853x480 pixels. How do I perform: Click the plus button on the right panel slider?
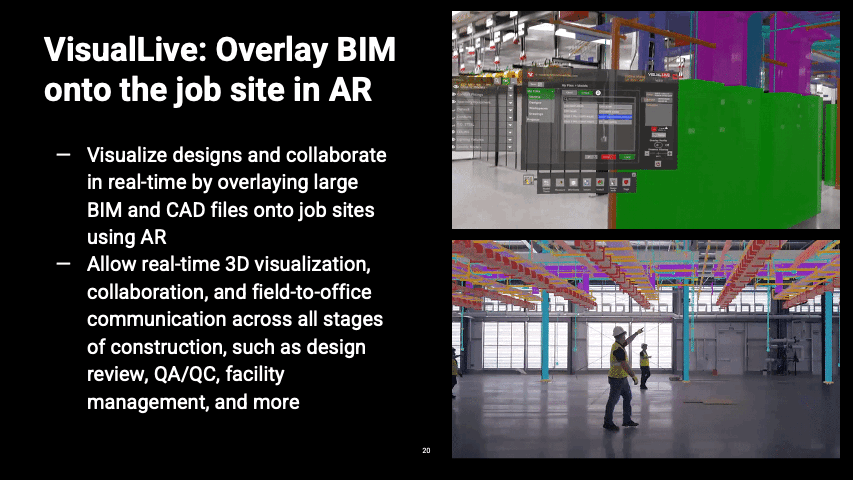(x=669, y=153)
